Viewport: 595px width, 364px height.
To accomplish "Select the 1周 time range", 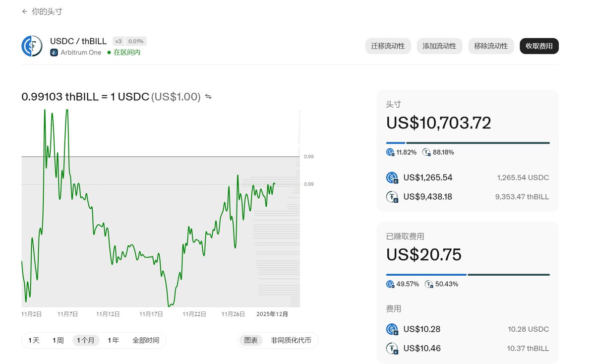I will click(58, 340).
